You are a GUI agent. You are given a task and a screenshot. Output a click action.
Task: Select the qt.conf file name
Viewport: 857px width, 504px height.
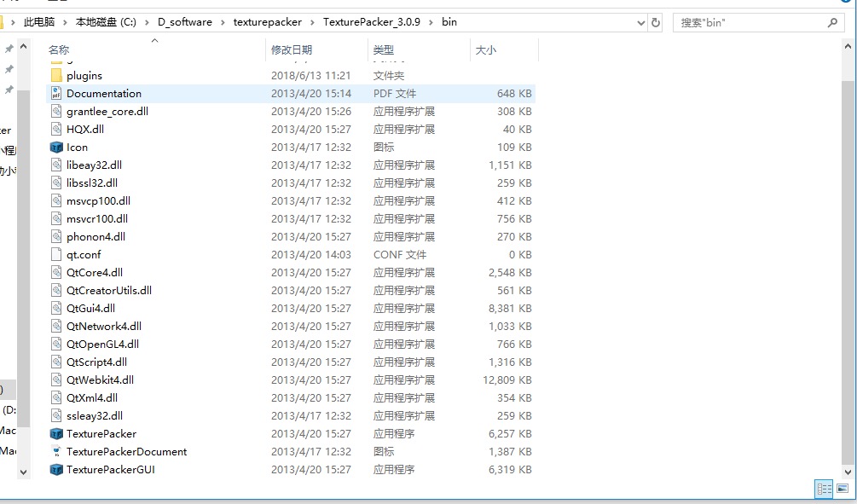coord(84,255)
